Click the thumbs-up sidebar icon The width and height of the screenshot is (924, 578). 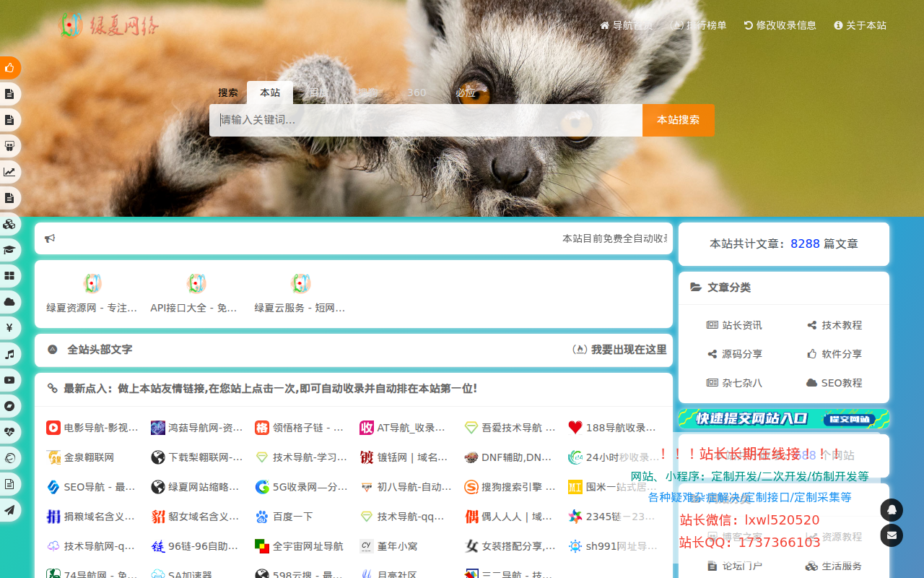[x=9, y=68]
